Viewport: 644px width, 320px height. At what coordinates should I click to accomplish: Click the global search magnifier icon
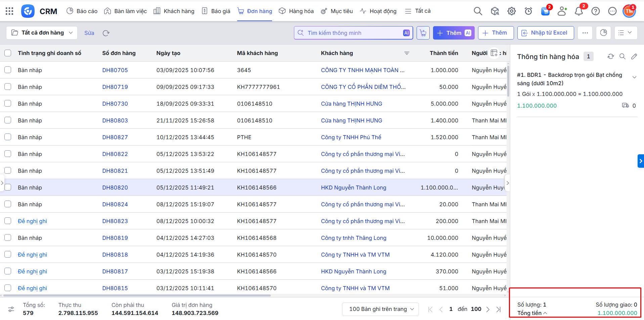(478, 11)
